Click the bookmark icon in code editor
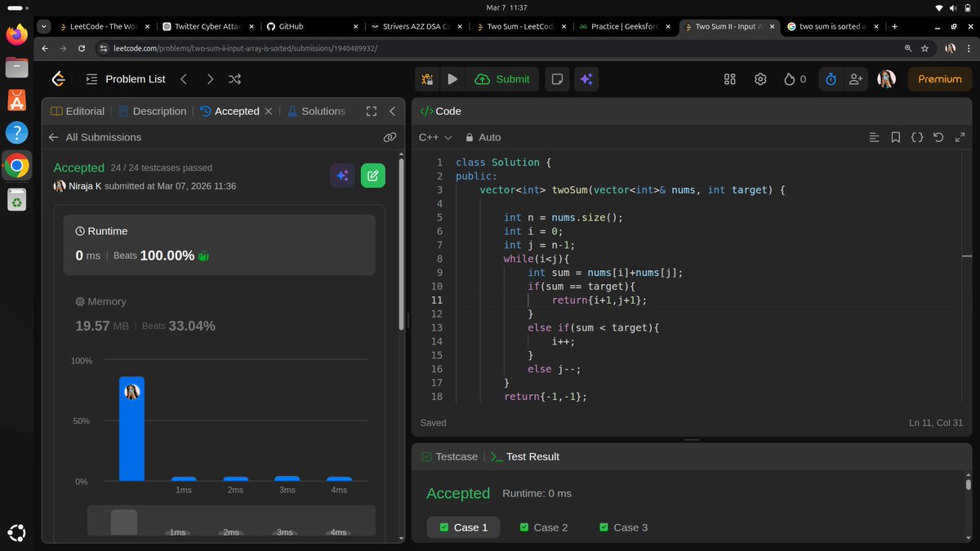 [895, 137]
